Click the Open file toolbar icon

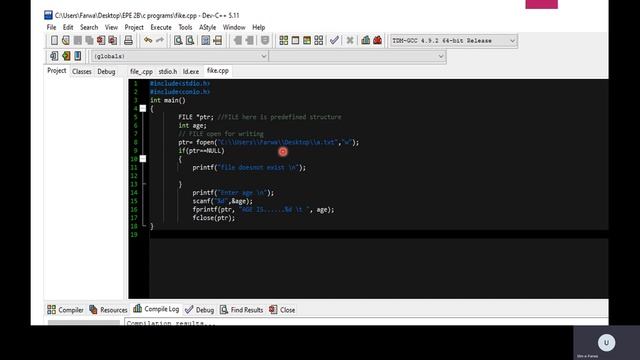point(66,40)
